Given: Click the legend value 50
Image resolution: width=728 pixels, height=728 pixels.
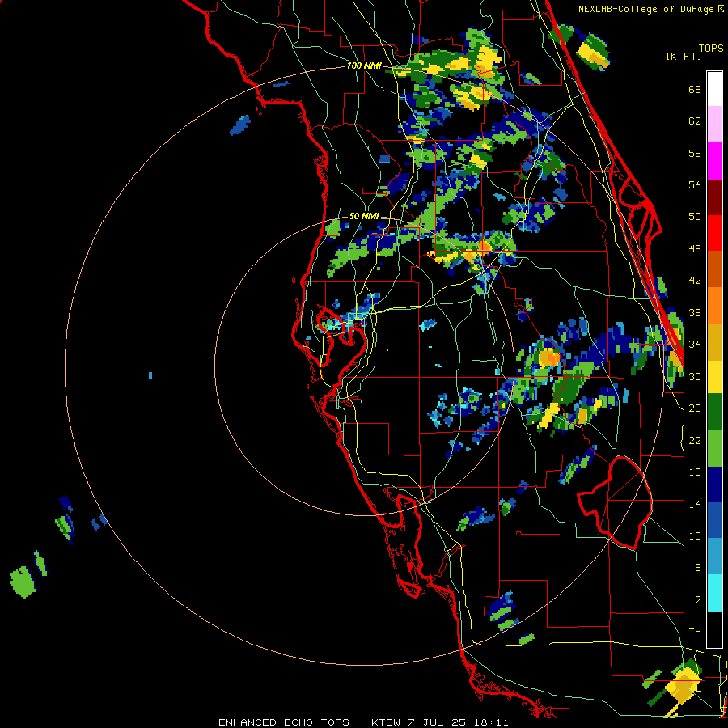Looking at the screenshot, I should [x=695, y=217].
